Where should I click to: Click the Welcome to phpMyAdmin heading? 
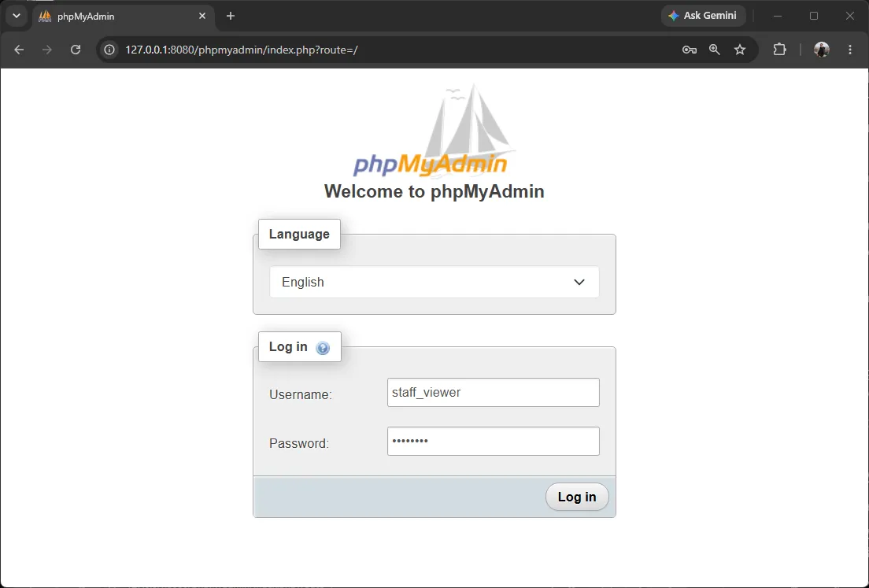pyautogui.click(x=434, y=191)
